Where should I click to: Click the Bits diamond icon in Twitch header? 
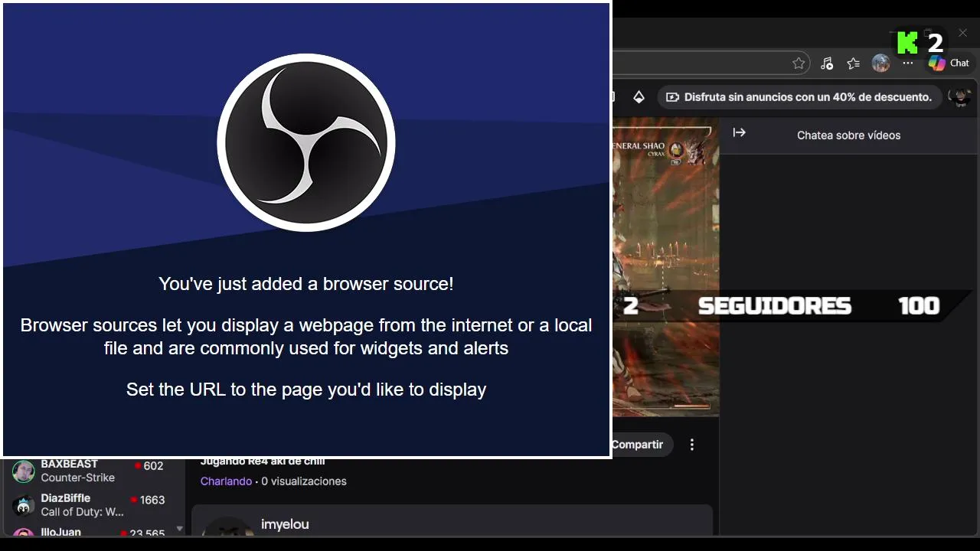[x=639, y=97]
